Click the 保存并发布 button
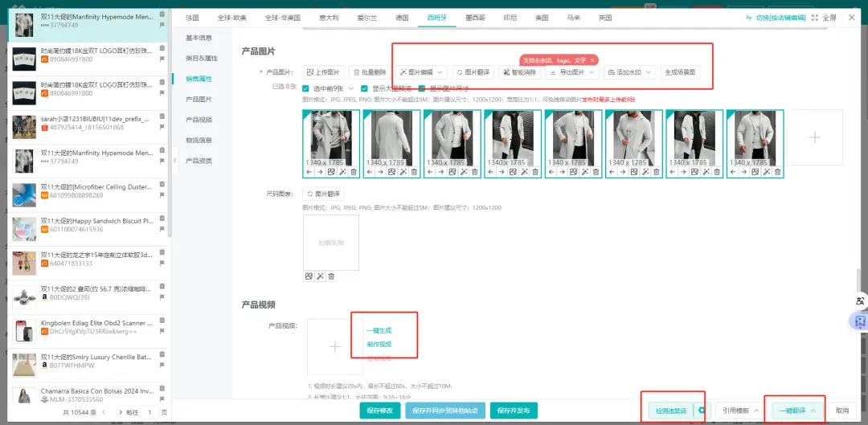 coord(514,411)
